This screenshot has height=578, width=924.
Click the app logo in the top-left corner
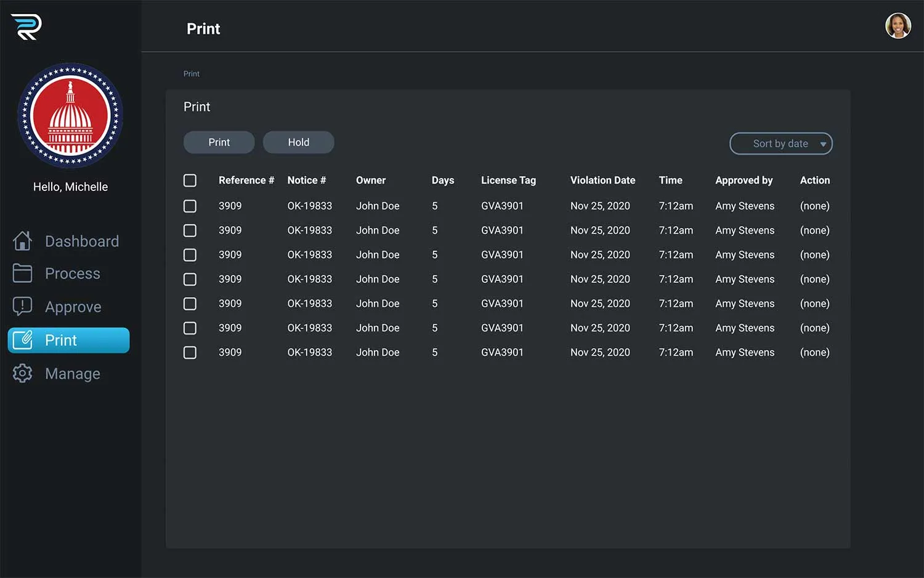26,27
